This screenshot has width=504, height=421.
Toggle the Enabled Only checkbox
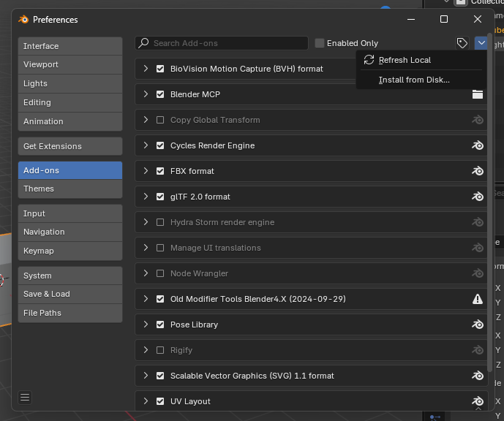[x=319, y=43]
